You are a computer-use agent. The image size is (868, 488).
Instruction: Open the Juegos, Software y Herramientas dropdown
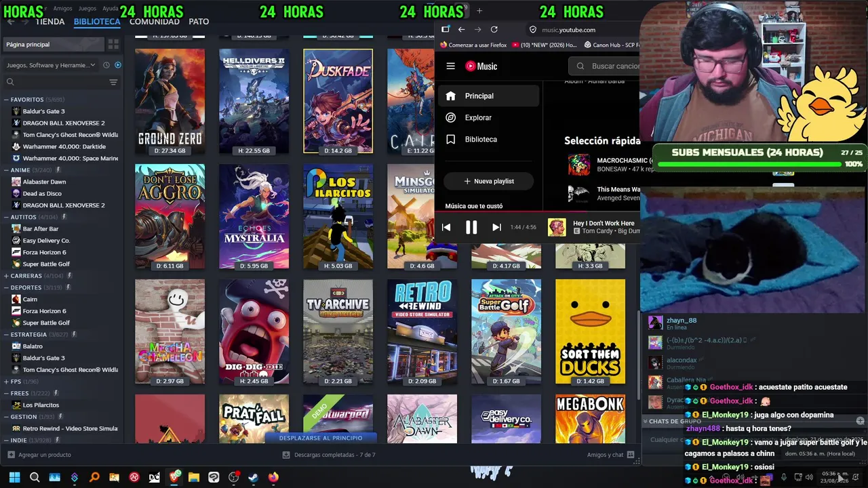click(x=51, y=65)
